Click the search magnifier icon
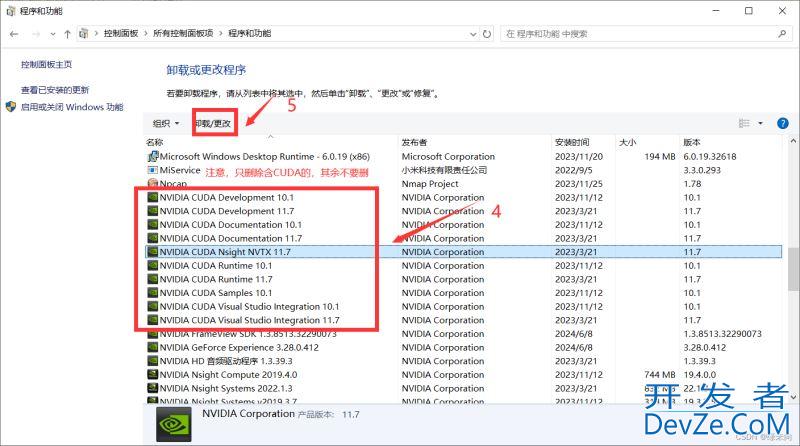The image size is (800, 446). (782, 34)
